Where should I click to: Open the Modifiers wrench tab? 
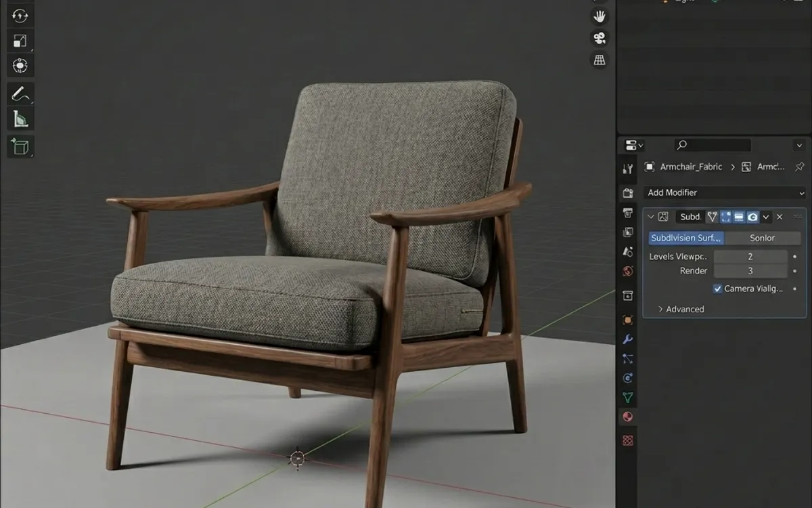[628, 339]
